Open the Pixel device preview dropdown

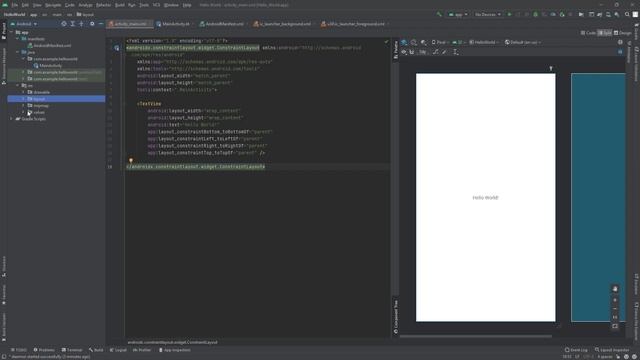440,42
